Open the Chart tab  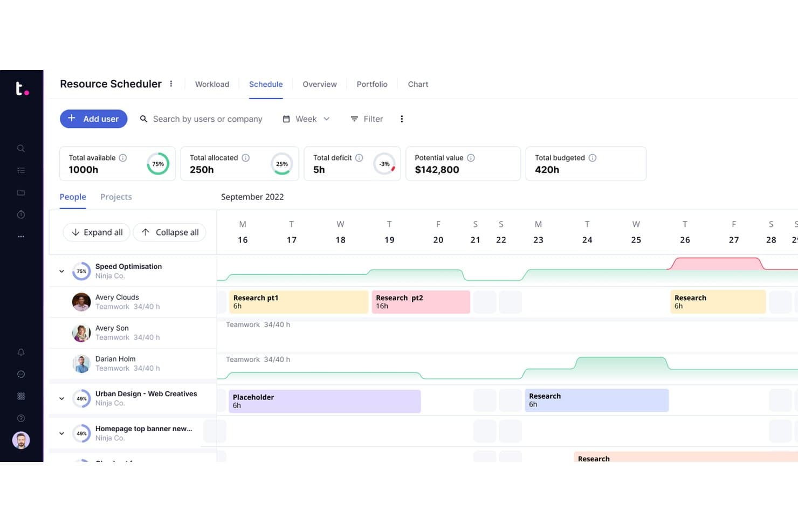418,84
